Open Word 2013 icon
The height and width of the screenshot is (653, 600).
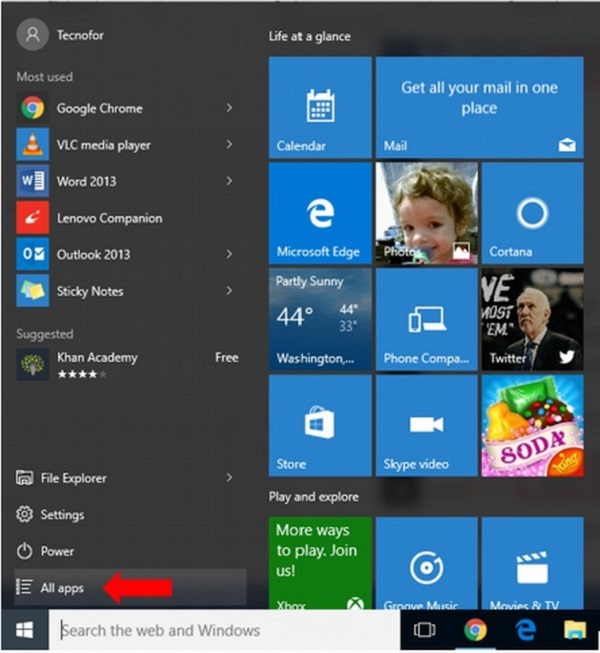[x=32, y=181]
